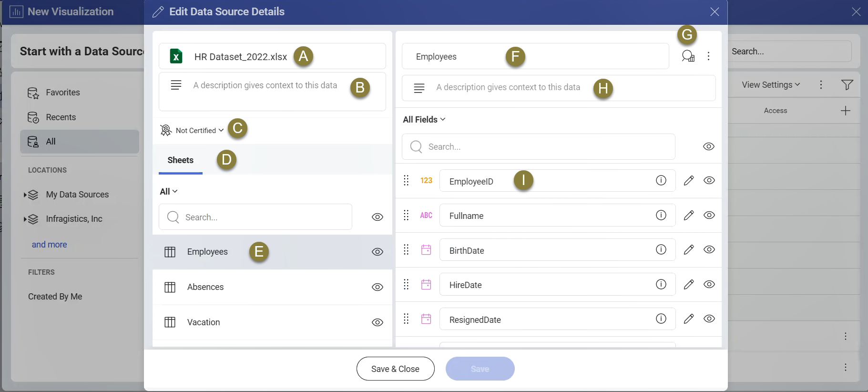Expand the My Data Sources tree node
The width and height of the screenshot is (868, 392).
click(25, 195)
